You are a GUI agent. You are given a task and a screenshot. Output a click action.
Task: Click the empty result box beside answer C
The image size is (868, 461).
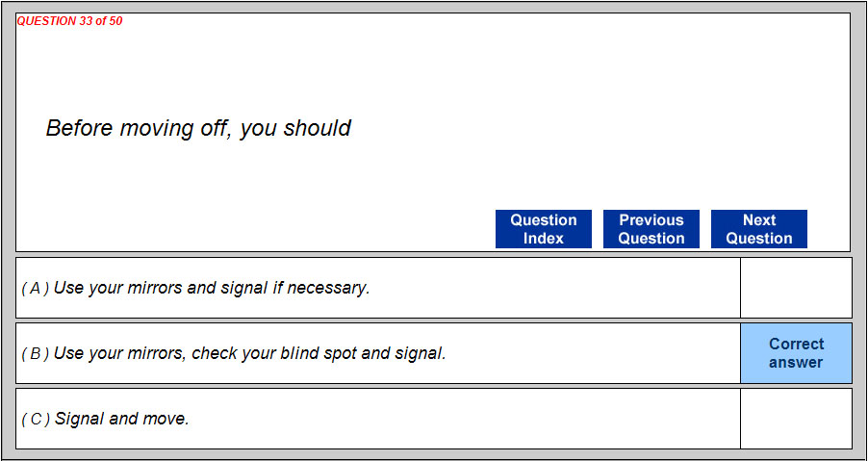(796, 419)
